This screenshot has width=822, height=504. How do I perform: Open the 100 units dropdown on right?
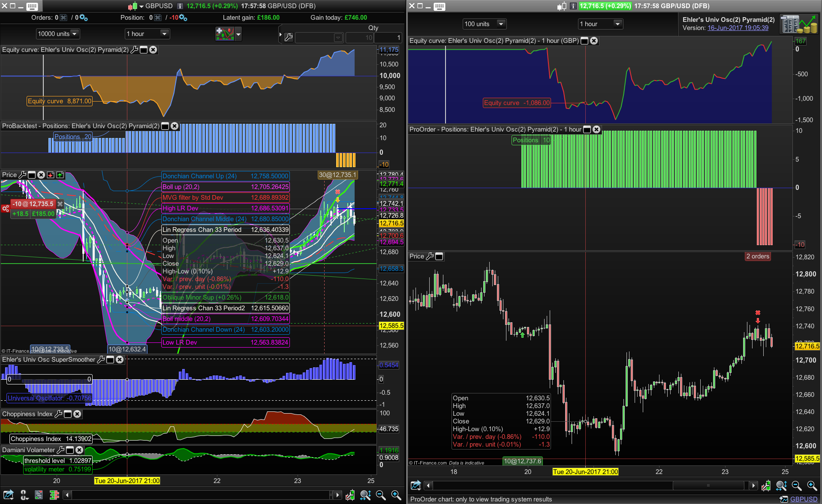click(x=484, y=24)
